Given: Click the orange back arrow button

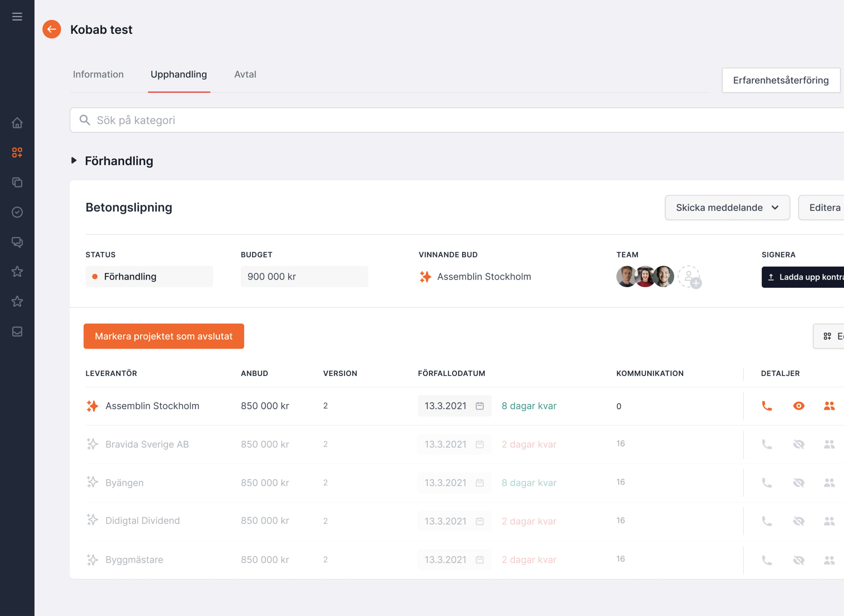Looking at the screenshot, I should click(x=51, y=29).
